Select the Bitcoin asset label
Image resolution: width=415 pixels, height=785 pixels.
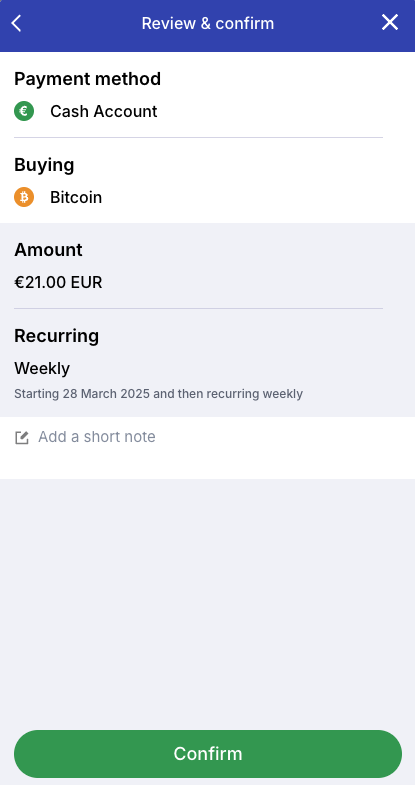[76, 197]
